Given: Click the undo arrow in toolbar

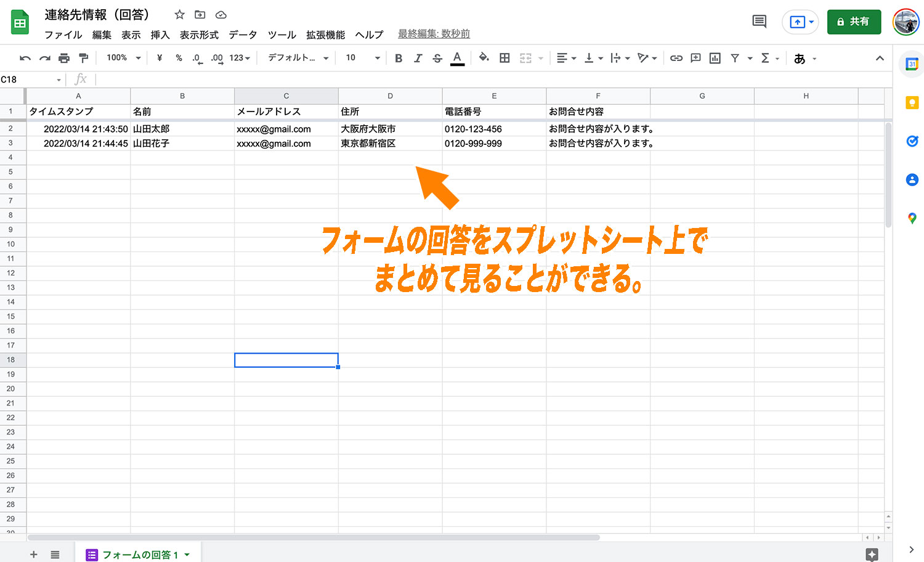Looking at the screenshot, I should [25, 58].
